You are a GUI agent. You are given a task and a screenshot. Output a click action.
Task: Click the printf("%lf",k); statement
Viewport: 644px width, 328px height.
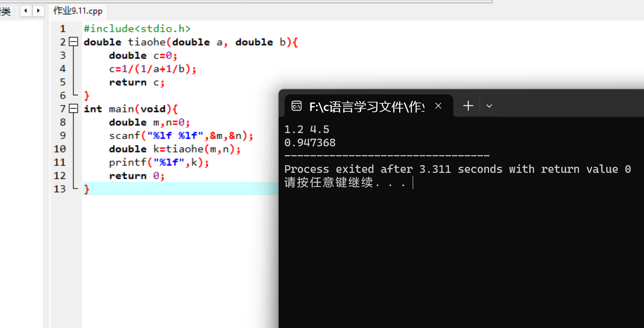point(159,162)
